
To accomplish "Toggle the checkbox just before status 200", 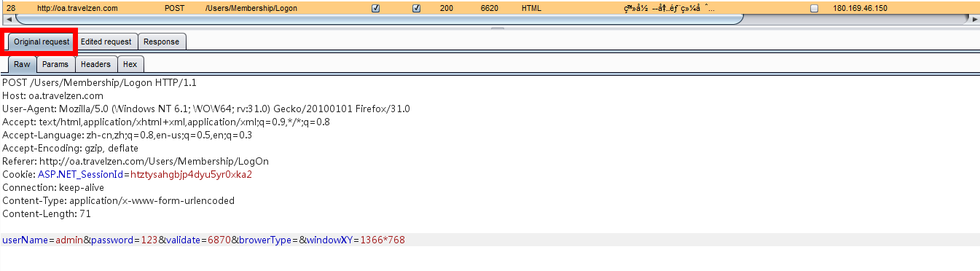I will [x=417, y=9].
